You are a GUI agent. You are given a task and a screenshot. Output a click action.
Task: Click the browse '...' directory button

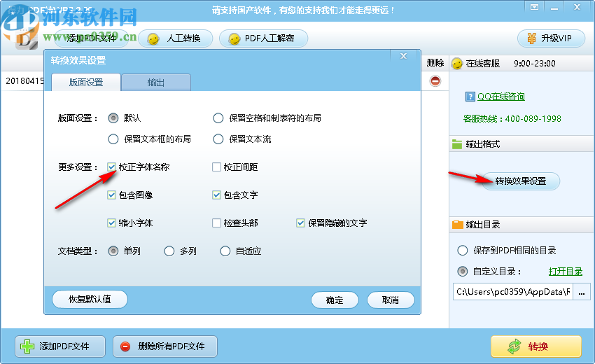(x=581, y=291)
